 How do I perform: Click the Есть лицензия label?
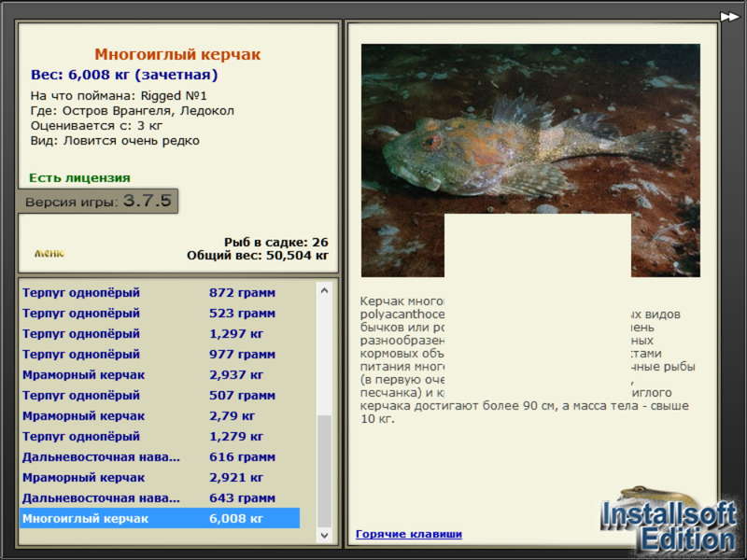tap(79, 177)
